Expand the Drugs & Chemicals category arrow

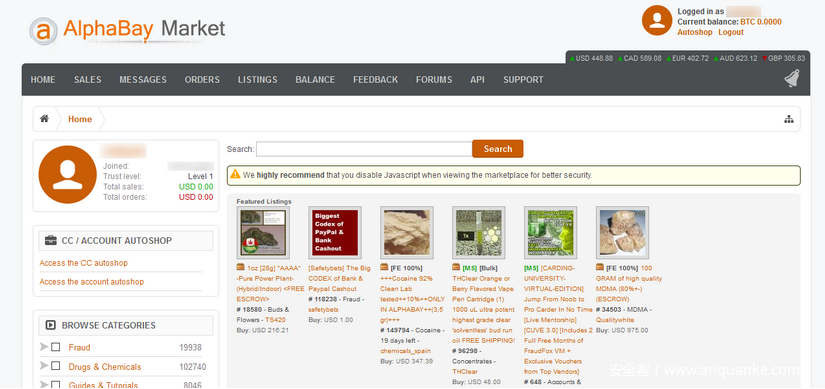click(x=44, y=366)
